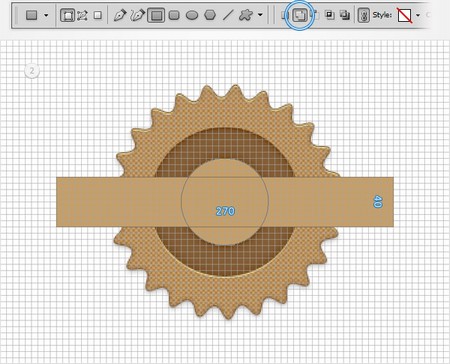Screen dimensions: 450x364
Task: Select the Paths mode
Action: click(82, 15)
